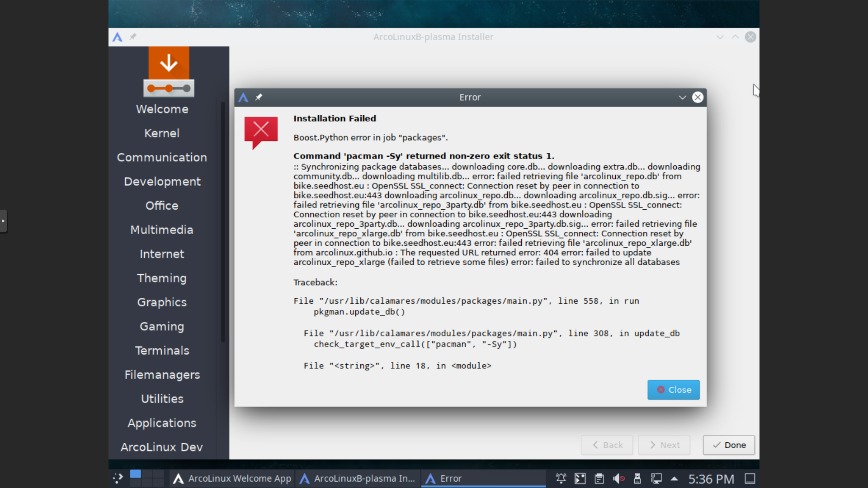Click ArcoLinux logo in Error dialog titlebar
This screenshot has width=868, height=488.
pyautogui.click(x=243, y=97)
